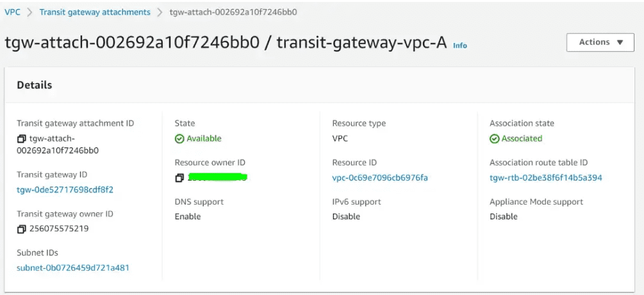The height and width of the screenshot is (295, 644).
Task: Click the green Available state check icon
Action: pyautogui.click(x=179, y=139)
